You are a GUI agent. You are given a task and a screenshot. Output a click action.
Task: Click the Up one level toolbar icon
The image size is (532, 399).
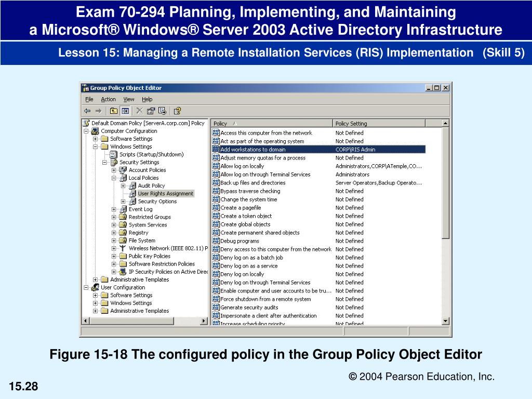click(114, 111)
